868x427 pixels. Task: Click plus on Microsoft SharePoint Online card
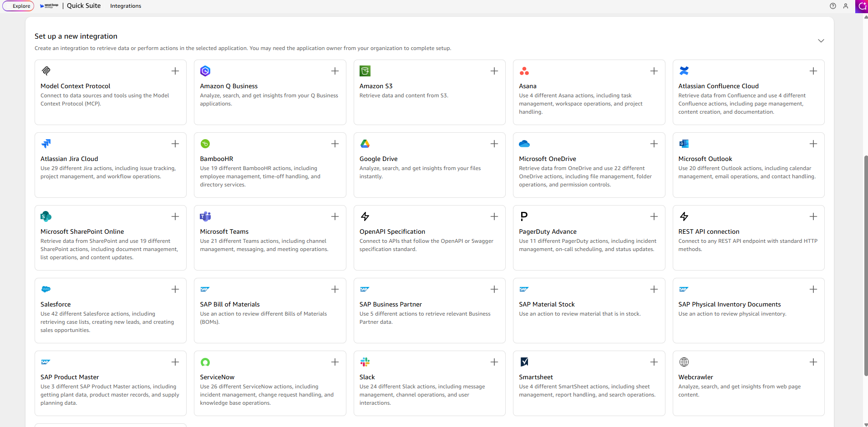[x=175, y=216]
